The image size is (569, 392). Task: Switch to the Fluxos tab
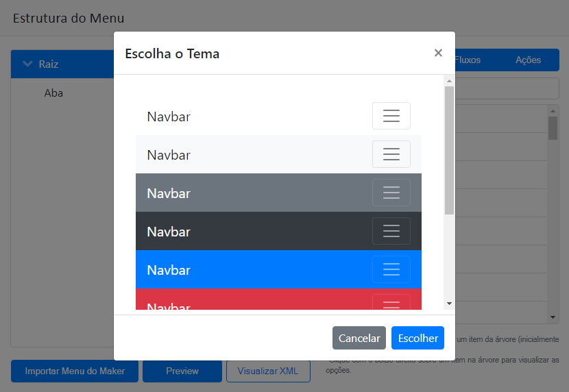coord(468,60)
